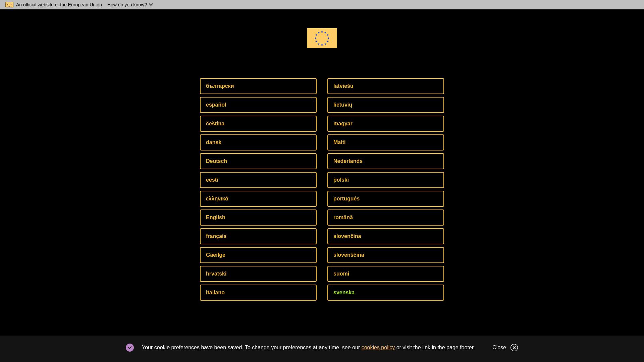Pick français from the list

coord(258,236)
